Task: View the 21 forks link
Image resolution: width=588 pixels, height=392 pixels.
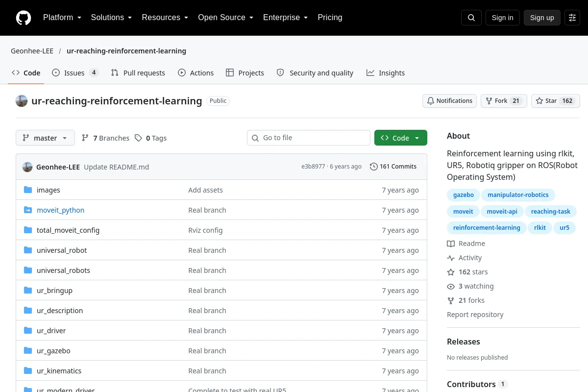Action: click(465, 300)
